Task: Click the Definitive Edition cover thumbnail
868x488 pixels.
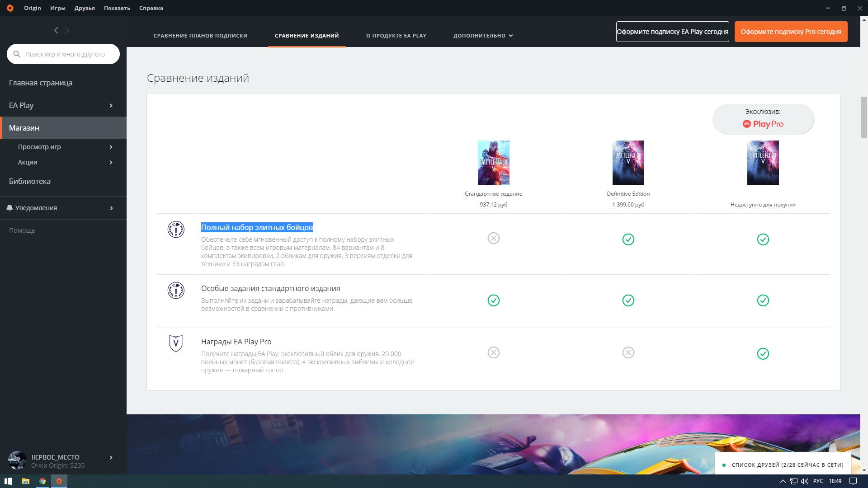Action: pyautogui.click(x=628, y=163)
